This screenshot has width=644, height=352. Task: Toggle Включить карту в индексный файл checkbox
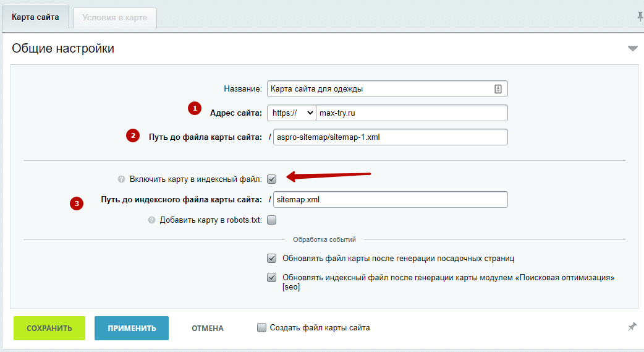[272, 179]
